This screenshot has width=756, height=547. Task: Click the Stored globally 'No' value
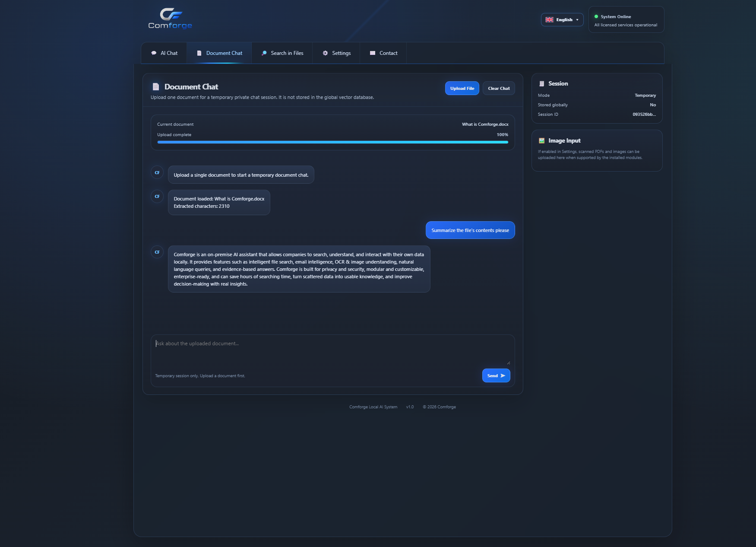[x=653, y=105]
